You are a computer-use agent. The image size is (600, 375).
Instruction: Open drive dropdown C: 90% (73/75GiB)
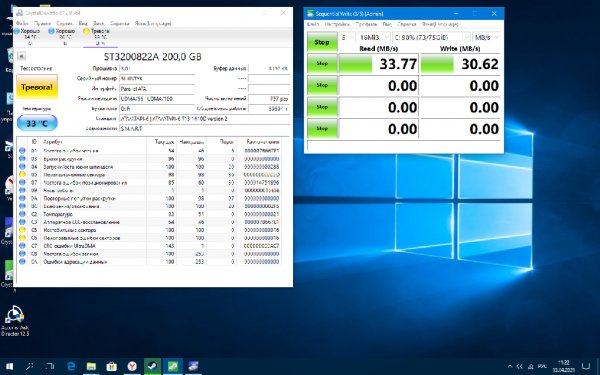[x=431, y=37]
